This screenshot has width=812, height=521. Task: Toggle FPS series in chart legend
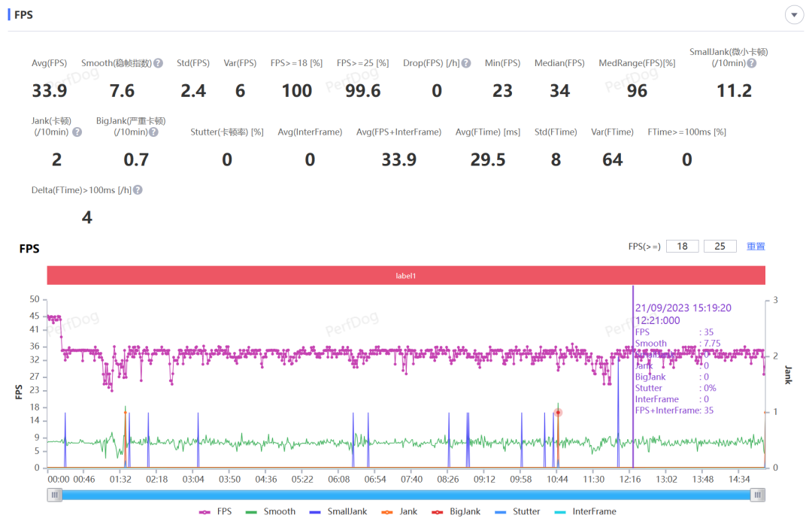pos(216,511)
